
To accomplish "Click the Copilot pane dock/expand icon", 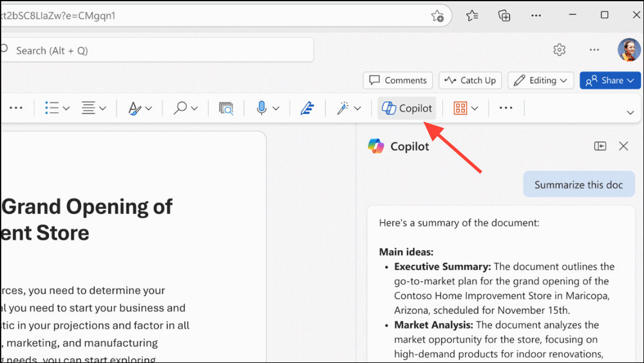I will [600, 146].
